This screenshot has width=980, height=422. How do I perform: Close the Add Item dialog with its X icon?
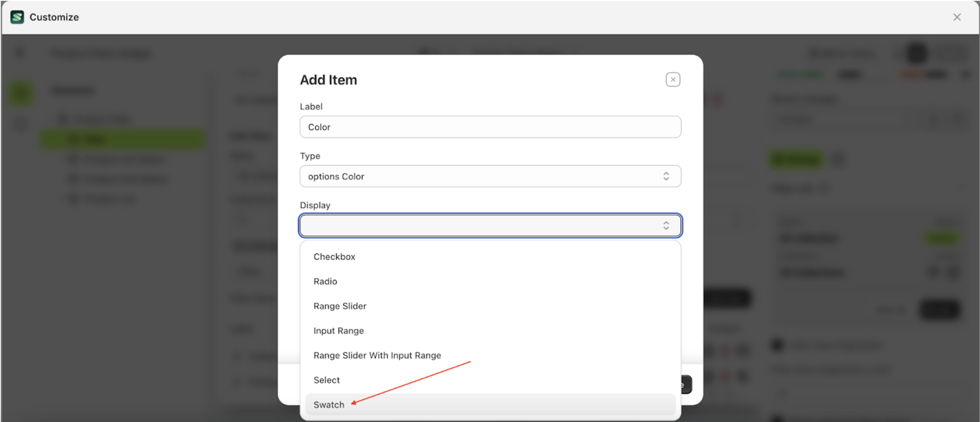673,79
